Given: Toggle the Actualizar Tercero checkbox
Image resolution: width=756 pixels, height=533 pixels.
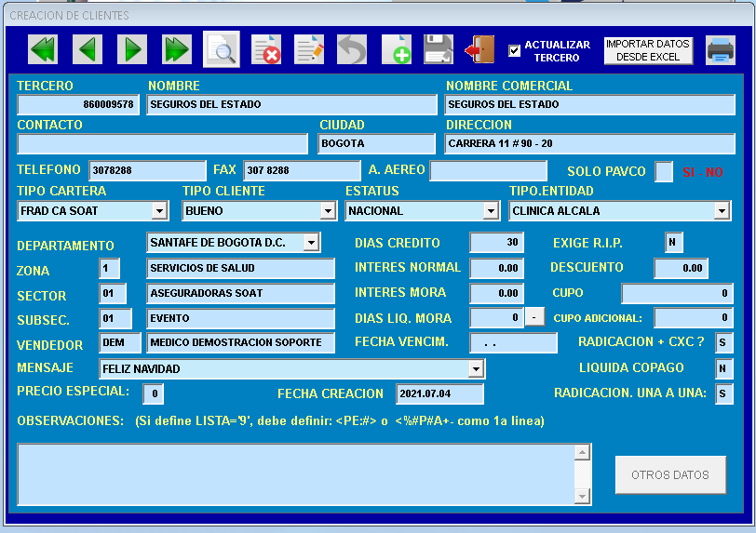Looking at the screenshot, I should tap(515, 50).
